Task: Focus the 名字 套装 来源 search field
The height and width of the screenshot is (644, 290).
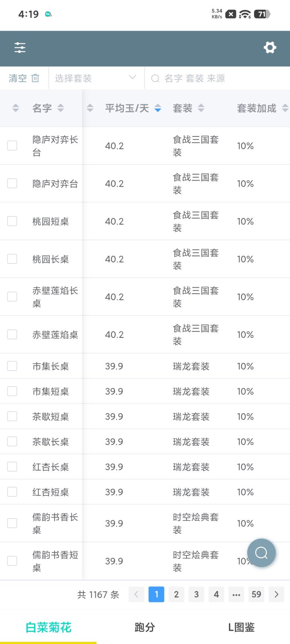Action: [x=217, y=78]
